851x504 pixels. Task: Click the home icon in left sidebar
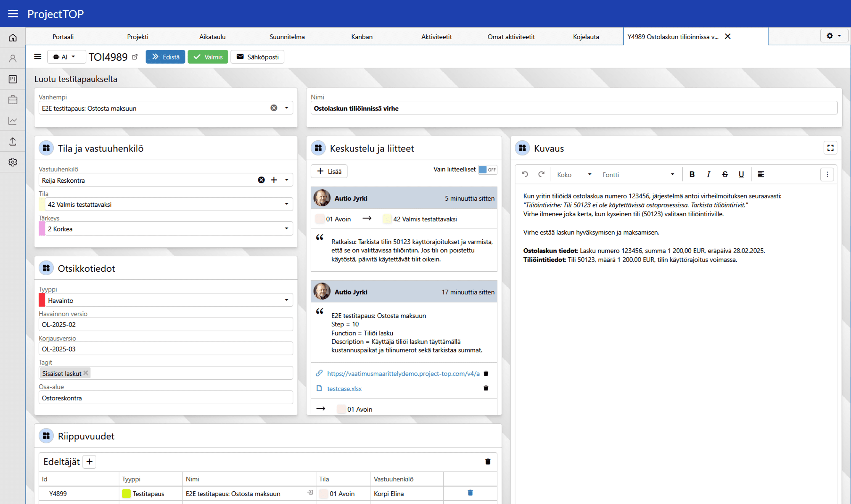tap(13, 38)
